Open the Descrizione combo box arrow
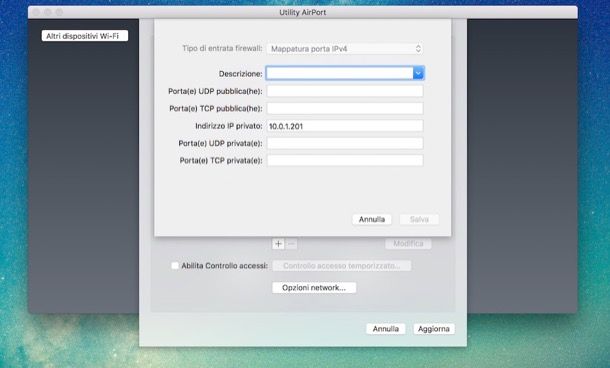The width and height of the screenshot is (610, 368). [418, 73]
